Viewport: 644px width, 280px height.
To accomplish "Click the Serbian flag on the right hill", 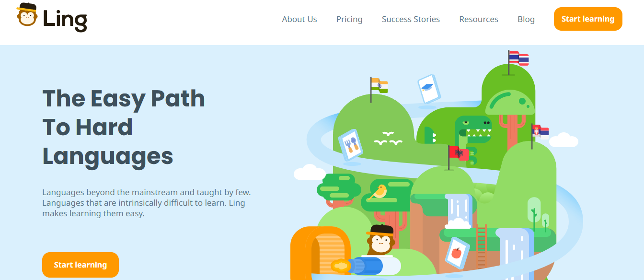I will point(540,131).
